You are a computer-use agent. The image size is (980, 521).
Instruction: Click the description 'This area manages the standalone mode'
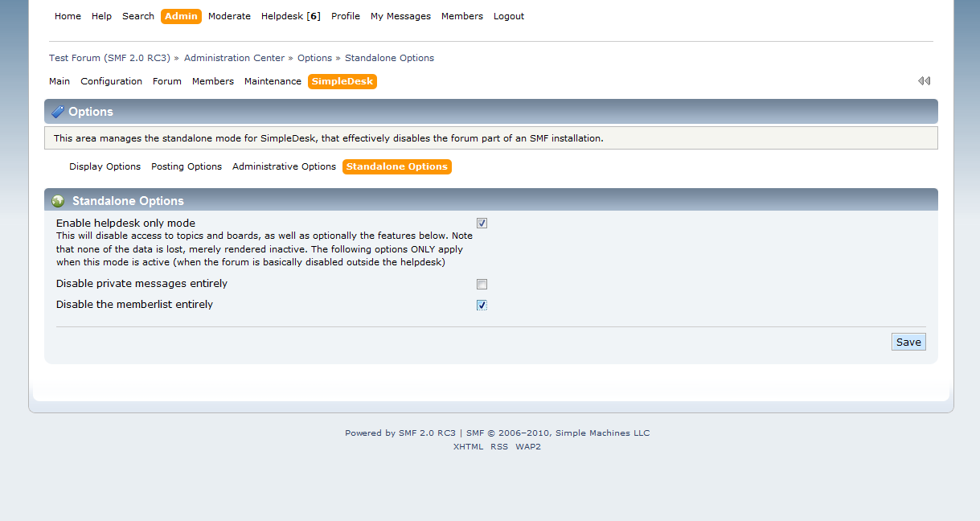(328, 138)
